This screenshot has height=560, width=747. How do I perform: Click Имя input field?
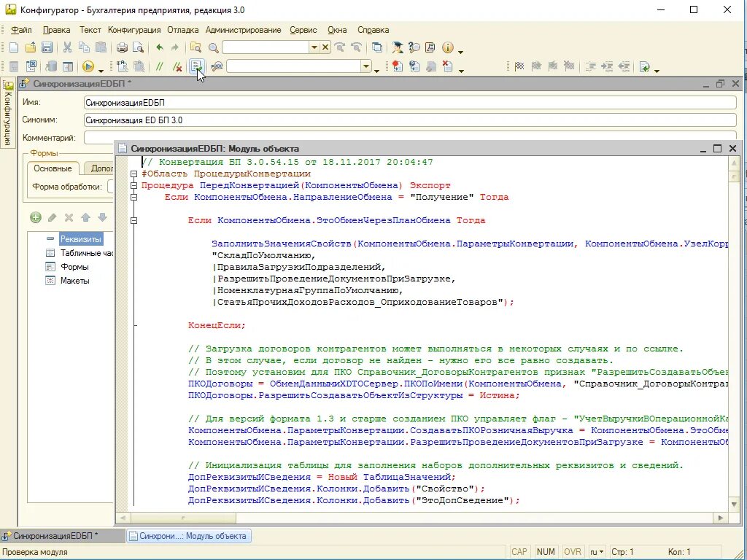point(410,102)
